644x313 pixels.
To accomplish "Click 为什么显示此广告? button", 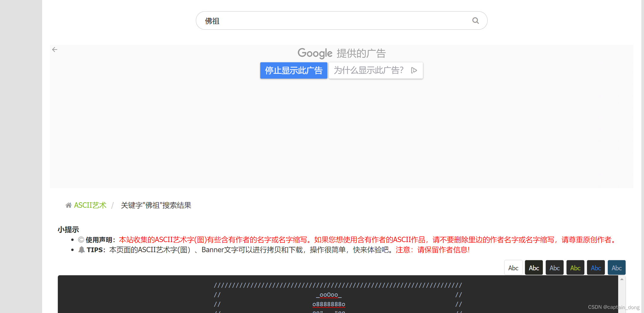I will click(376, 70).
